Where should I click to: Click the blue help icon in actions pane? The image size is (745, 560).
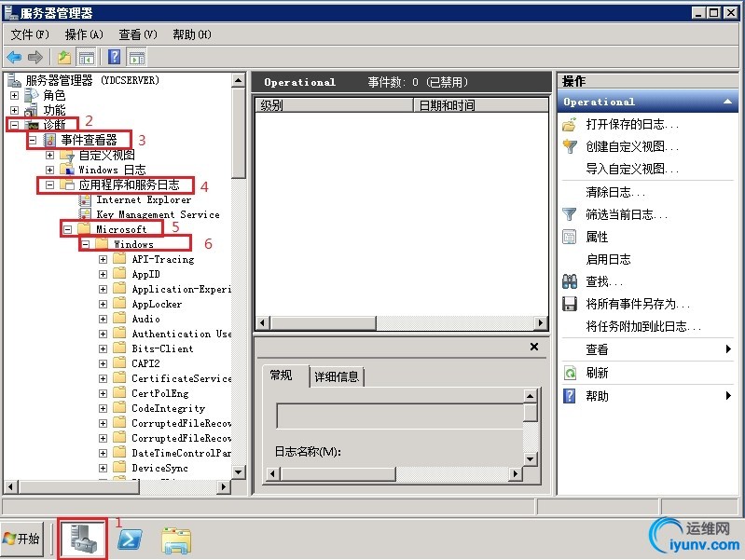pyautogui.click(x=569, y=396)
